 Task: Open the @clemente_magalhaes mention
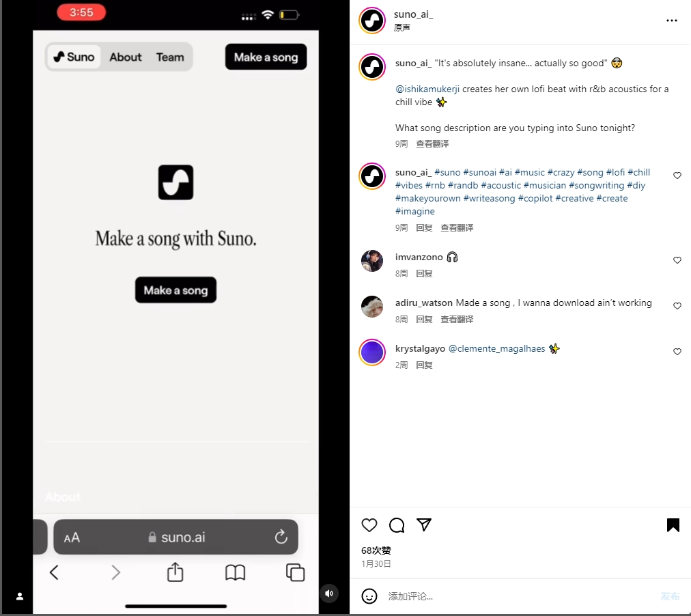tap(496, 348)
